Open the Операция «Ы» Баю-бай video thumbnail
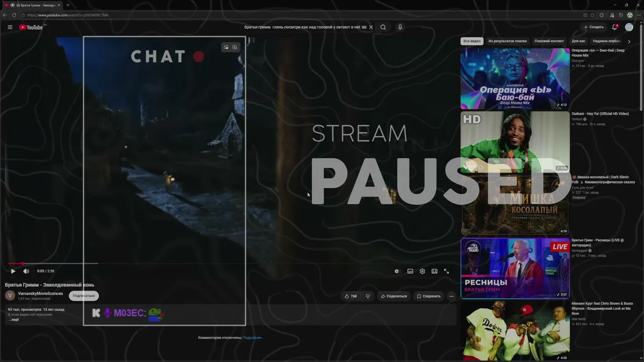 (515, 78)
